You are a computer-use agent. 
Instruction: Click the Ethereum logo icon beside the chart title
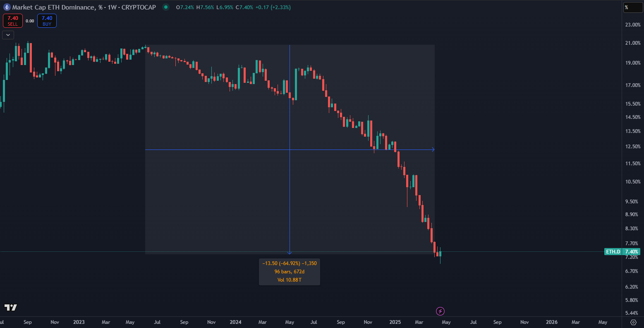click(x=7, y=7)
